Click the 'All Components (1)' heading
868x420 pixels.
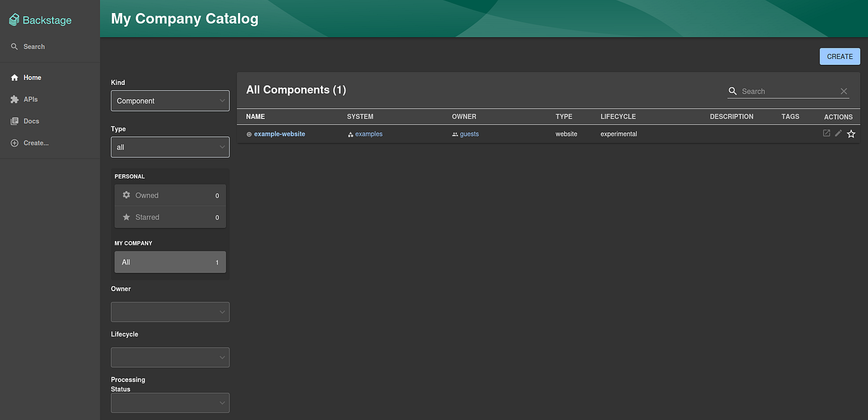pyautogui.click(x=296, y=90)
